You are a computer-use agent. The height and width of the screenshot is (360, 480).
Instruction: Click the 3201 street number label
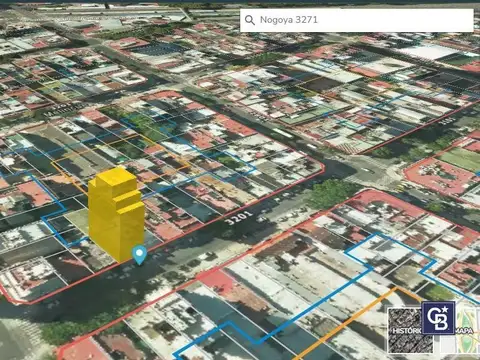tap(238, 218)
